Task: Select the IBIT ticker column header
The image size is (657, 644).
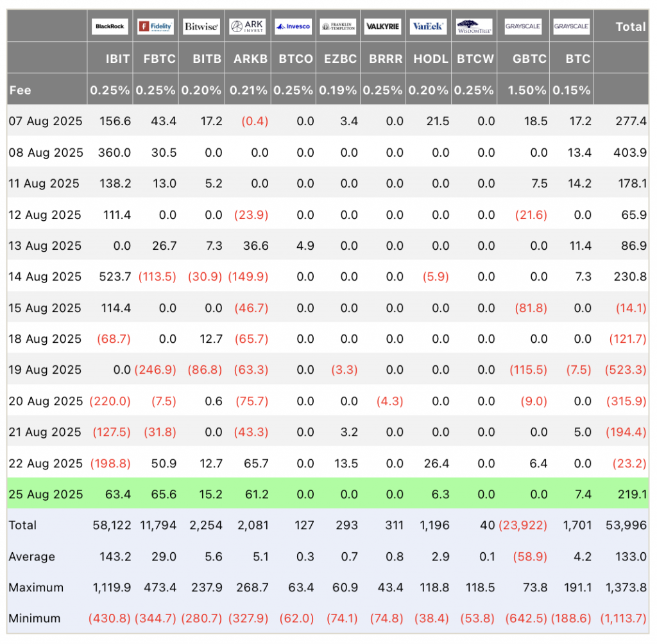Action: click(118, 59)
